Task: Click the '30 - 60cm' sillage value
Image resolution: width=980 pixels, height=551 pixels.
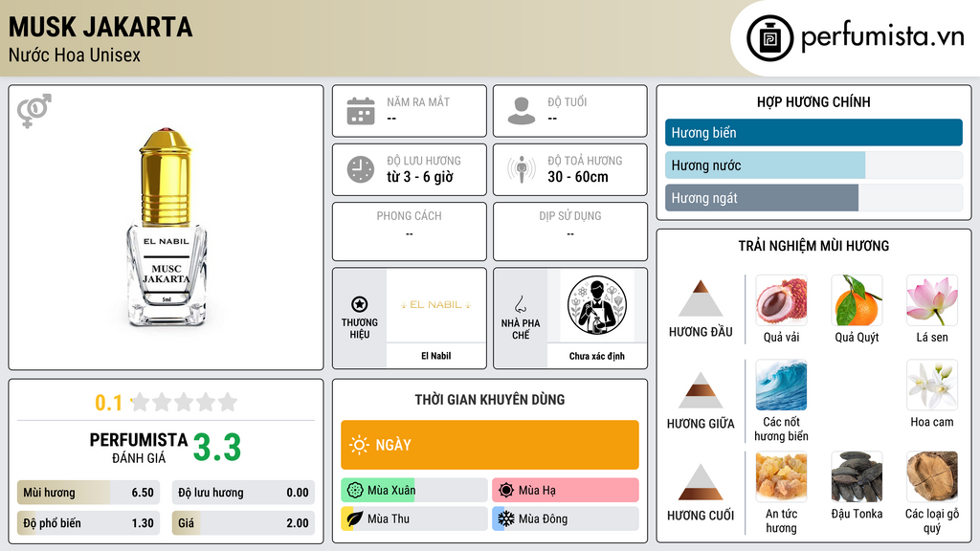Action: pos(577,177)
